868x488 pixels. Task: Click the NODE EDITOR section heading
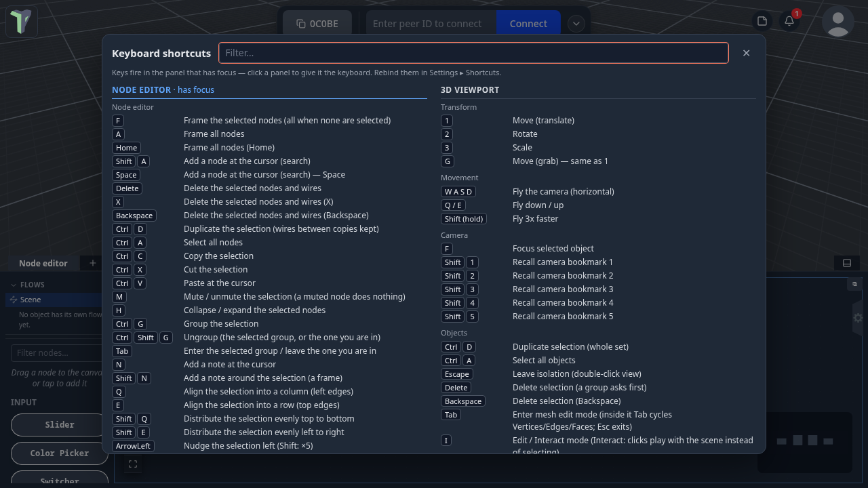(x=141, y=89)
